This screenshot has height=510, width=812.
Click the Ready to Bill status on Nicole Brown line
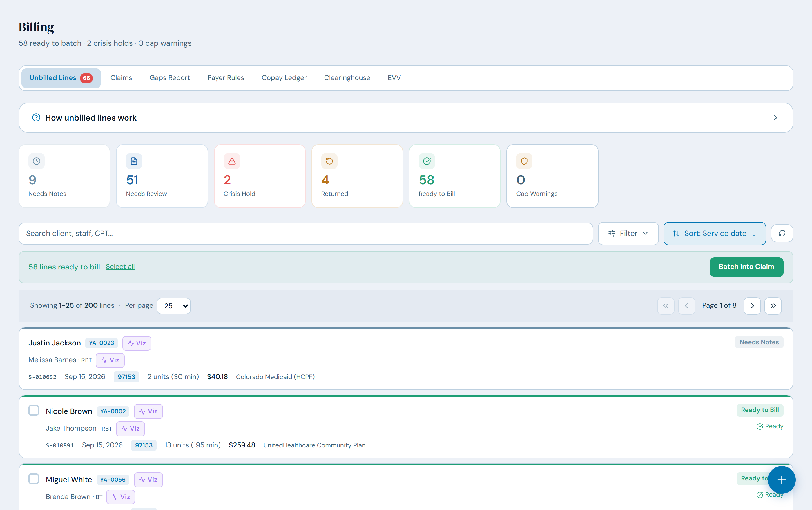pos(760,410)
